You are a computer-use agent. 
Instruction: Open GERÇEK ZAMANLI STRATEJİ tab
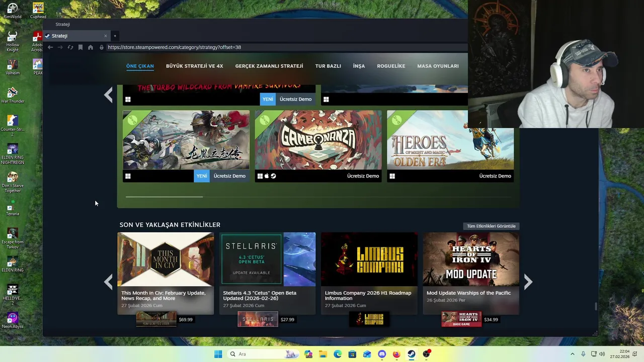[269, 66]
